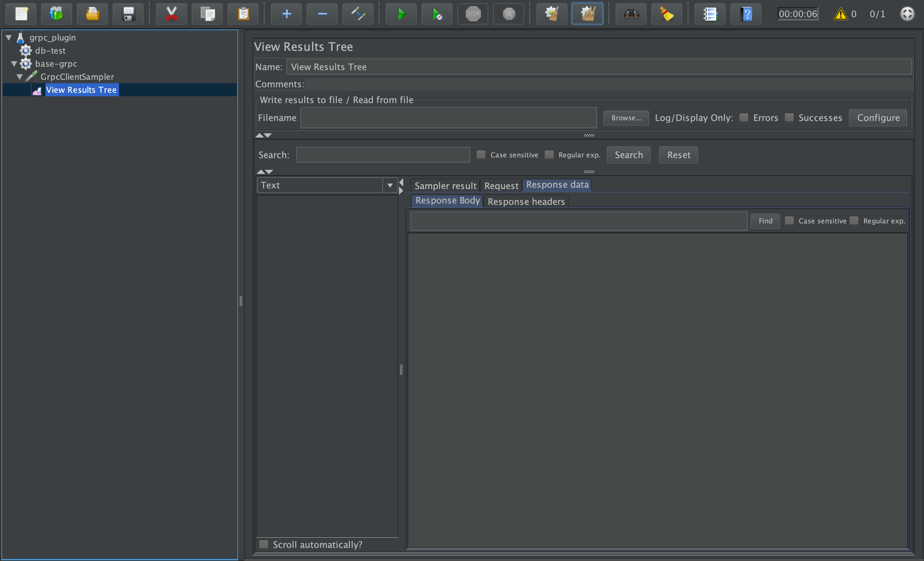The image size is (924, 561).
Task: Collapse the base-grpc thread group
Action: tap(14, 64)
